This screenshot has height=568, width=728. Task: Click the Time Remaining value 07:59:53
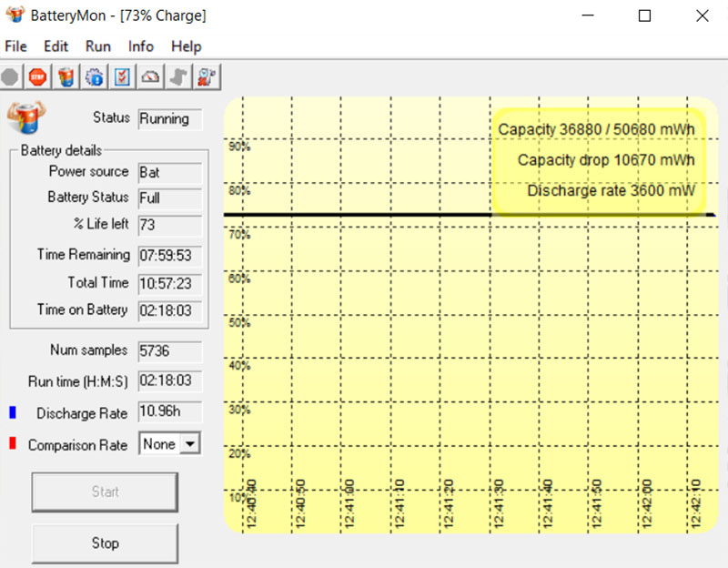click(x=170, y=256)
